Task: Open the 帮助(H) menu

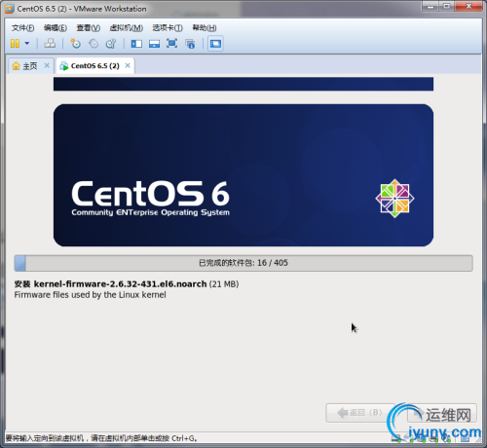Action: (x=205, y=28)
